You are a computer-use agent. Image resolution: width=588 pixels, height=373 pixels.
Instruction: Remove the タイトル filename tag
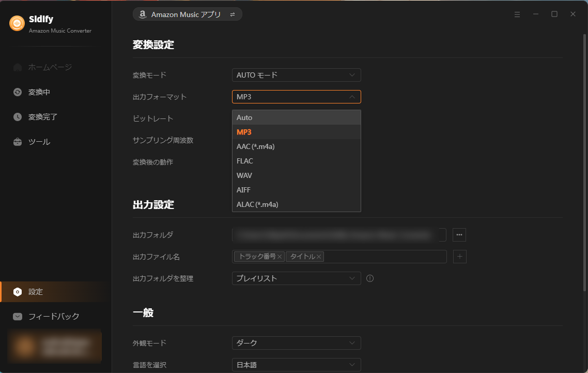tap(319, 257)
